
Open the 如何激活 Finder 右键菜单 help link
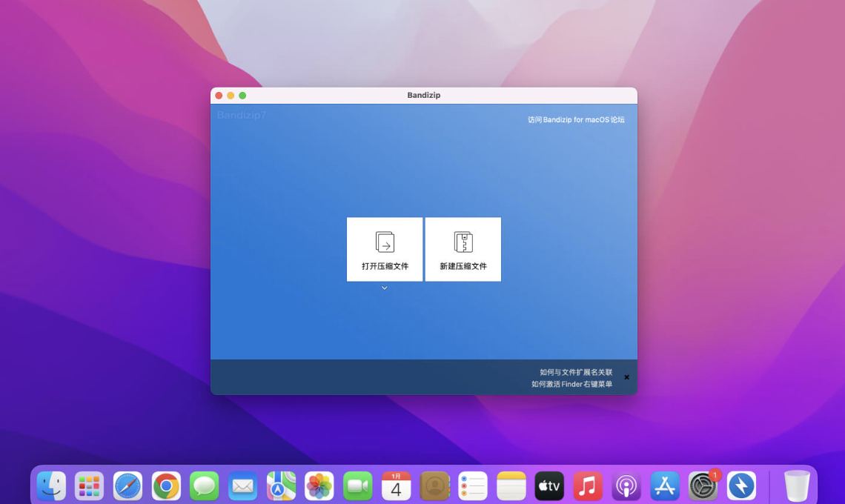[571, 384]
